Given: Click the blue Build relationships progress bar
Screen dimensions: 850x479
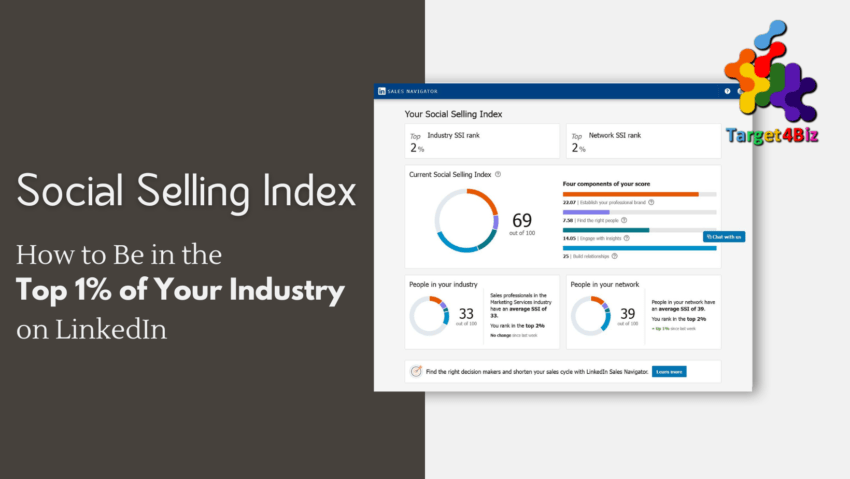Looking at the screenshot, I should pyautogui.click(x=639, y=249).
